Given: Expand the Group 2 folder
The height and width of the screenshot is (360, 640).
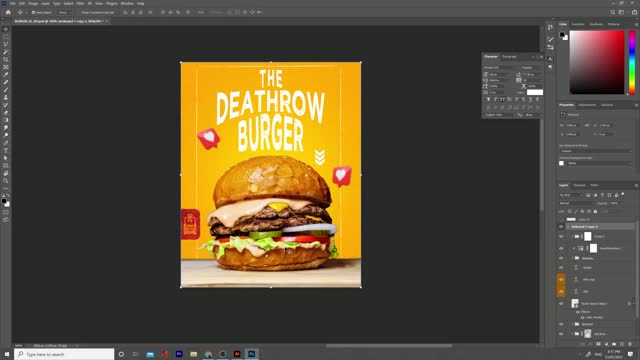Looking at the screenshot, I should [x=572, y=236].
